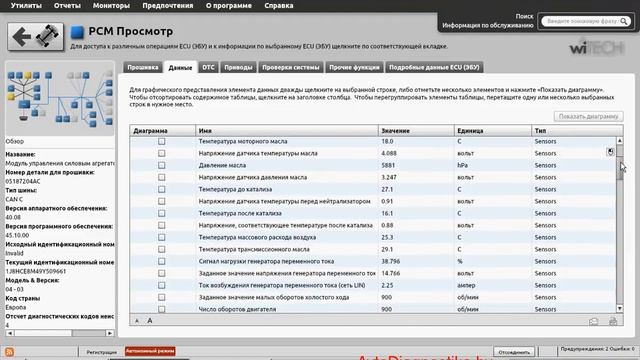Increase table font size large A
This screenshot has width=640, height=360.
pyautogui.click(x=150, y=321)
